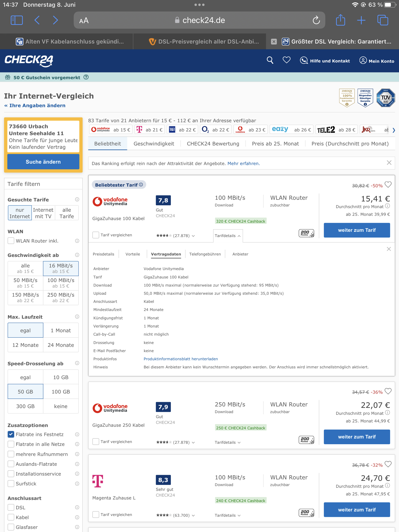The width and height of the screenshot is (399, 532).
Task: Favorite the GigaZuhause 100 Kabel tariff heart
Action: click(388, 184)
